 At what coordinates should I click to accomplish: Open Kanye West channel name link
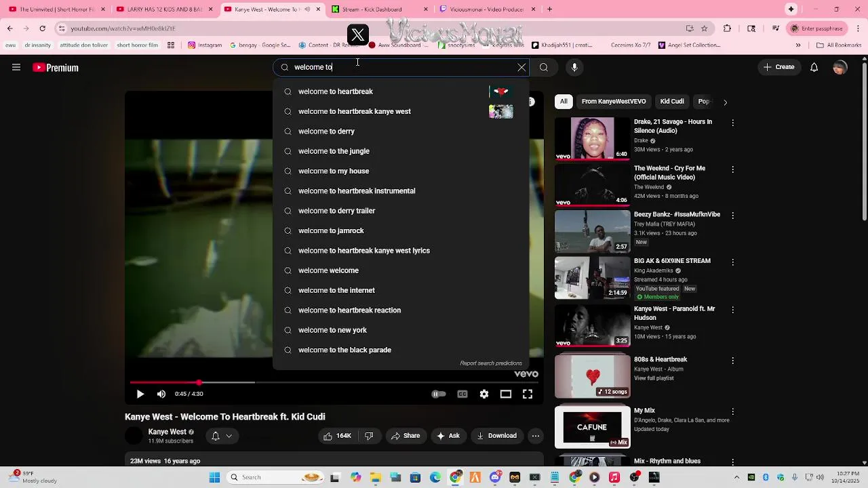(x=167, y=432)
